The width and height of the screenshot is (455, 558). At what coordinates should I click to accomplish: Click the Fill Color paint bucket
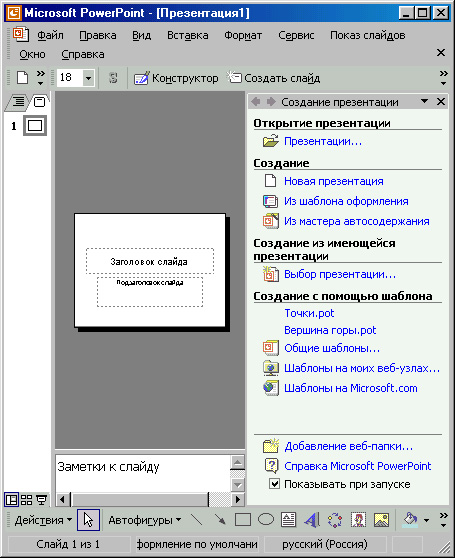[411, 520]
